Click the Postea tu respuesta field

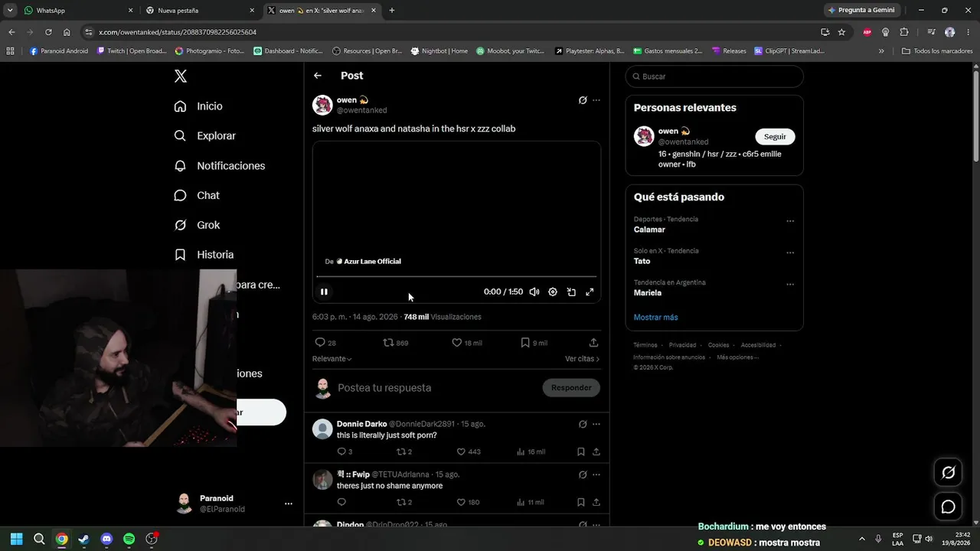point(436,388)
